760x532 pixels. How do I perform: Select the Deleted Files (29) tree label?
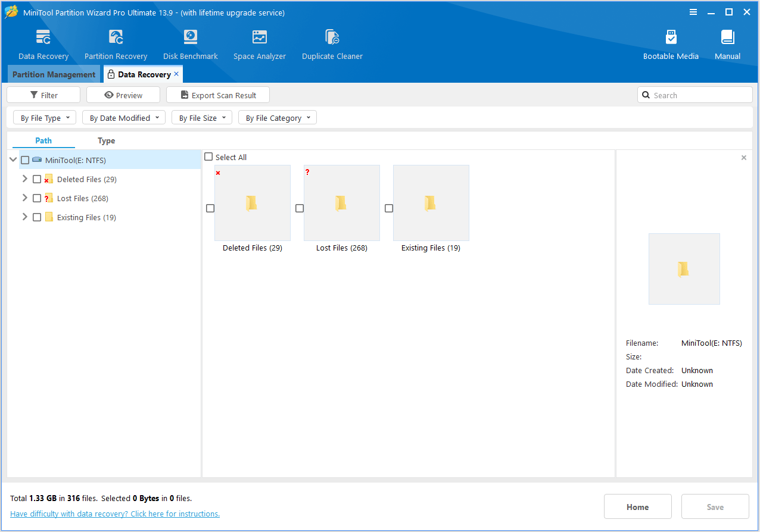point(87,179)
